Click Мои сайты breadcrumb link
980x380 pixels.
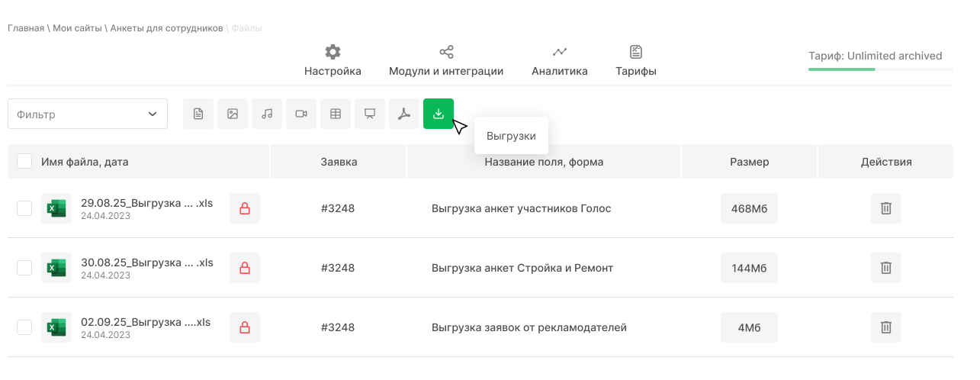tap(77, 28)
